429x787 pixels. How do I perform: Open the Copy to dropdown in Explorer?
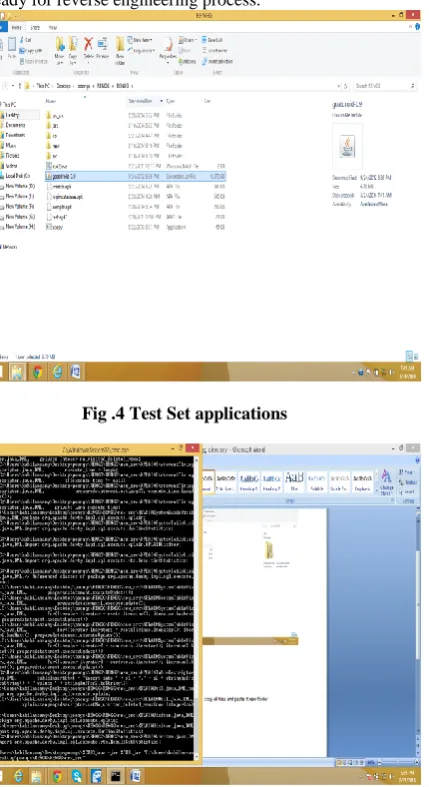click(x=73, y=51)
